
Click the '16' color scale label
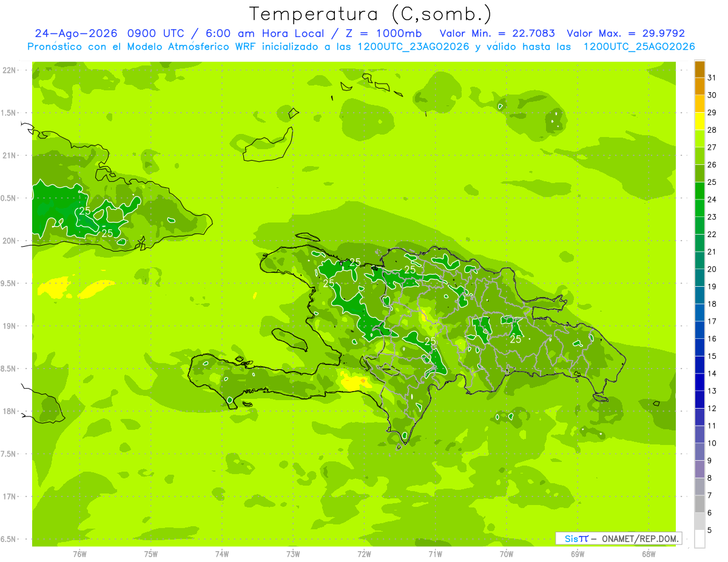[712, 339]
